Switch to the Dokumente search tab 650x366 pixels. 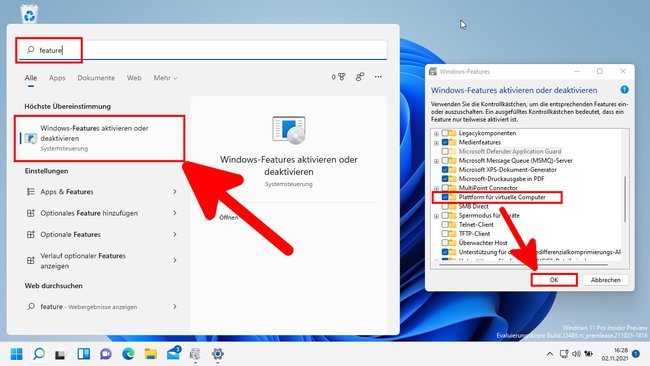tap(96, 78)
